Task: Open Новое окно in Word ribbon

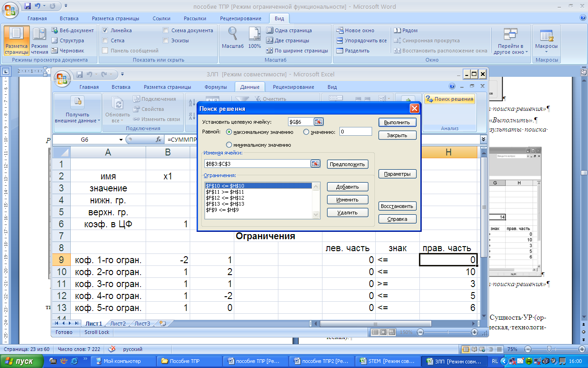Action: coord(355,30)
